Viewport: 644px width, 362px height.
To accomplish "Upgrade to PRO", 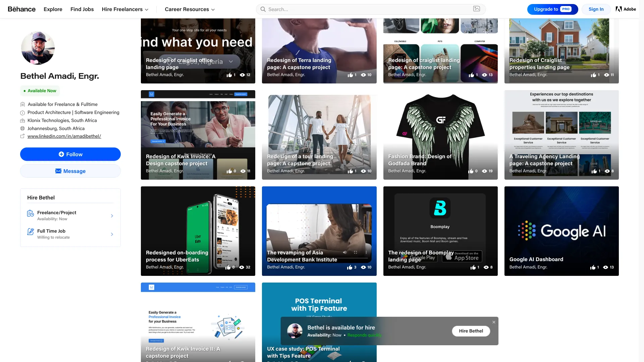I will 552,9.
